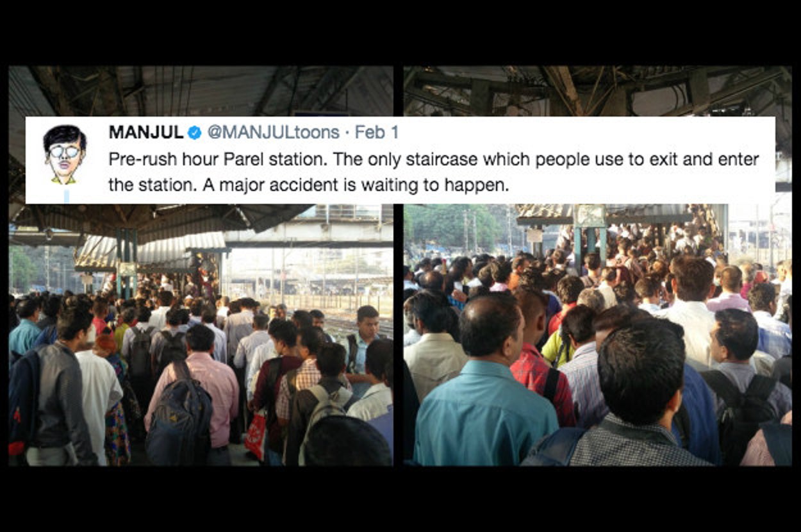Click the red shopping bag in left photo
801x532 pixels.
pos(256,435)
